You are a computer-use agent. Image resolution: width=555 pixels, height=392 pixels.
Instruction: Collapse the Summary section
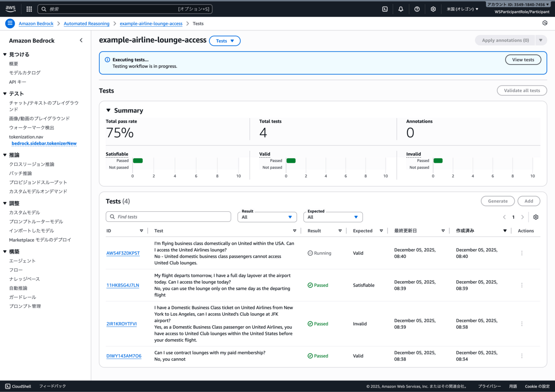point(108,110)
